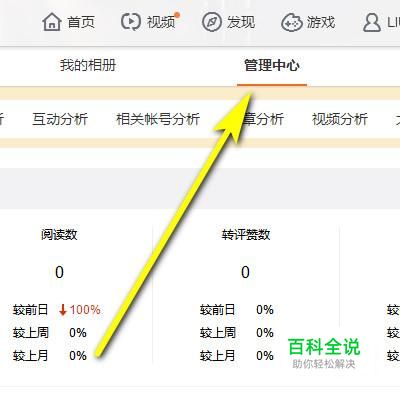Click 较前日 0% value under 转评赞数
The width and height of the screenshot is (400, 400).
265,310
